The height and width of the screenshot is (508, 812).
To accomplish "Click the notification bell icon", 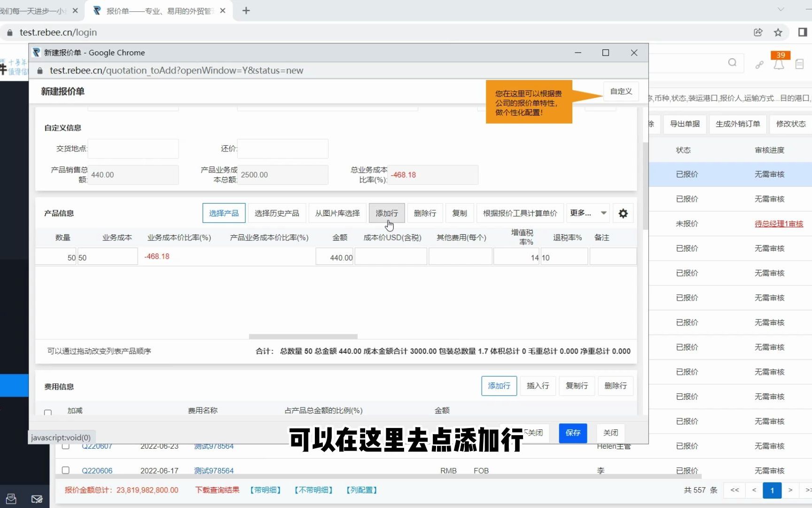I will 779,64.
